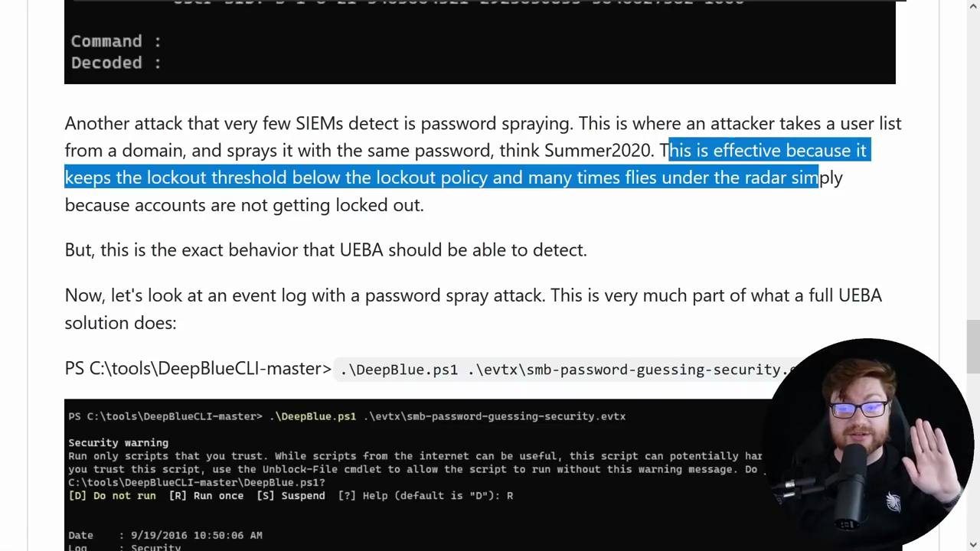Click '[?] Help' option in terminal output
This screenshot has height=551, width=980.
[362, 496]
